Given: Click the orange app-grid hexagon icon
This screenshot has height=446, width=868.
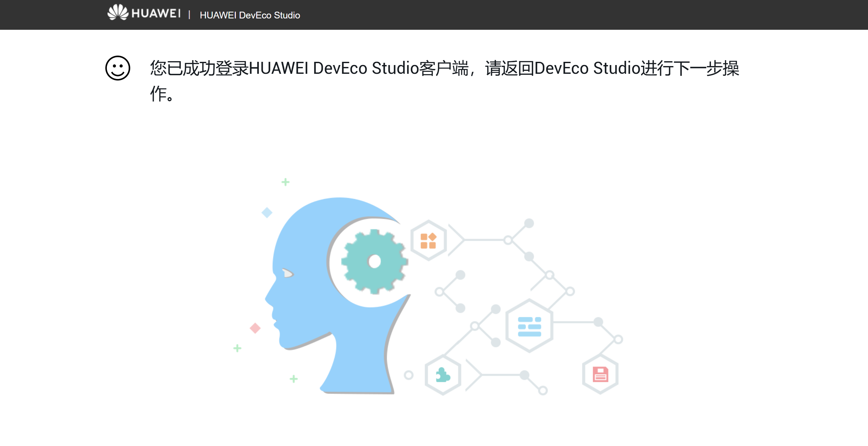Looking at the screenshot, I should click(428, 240).
